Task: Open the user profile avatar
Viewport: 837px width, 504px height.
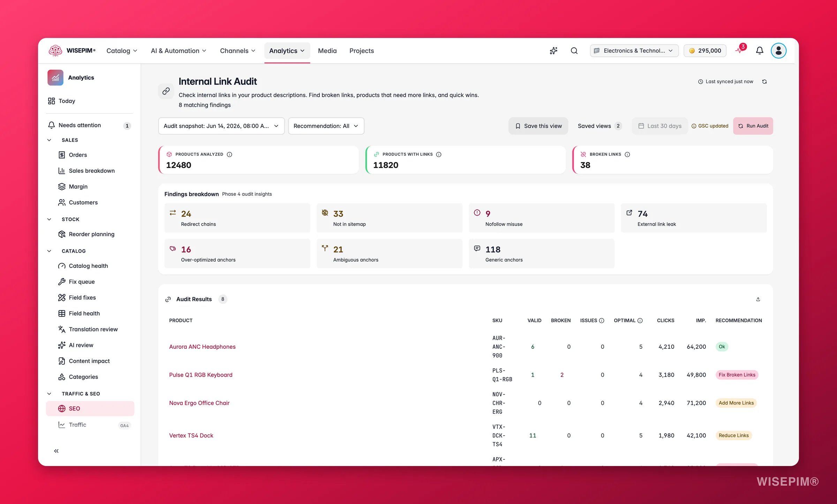Action: tap(778, 51)
